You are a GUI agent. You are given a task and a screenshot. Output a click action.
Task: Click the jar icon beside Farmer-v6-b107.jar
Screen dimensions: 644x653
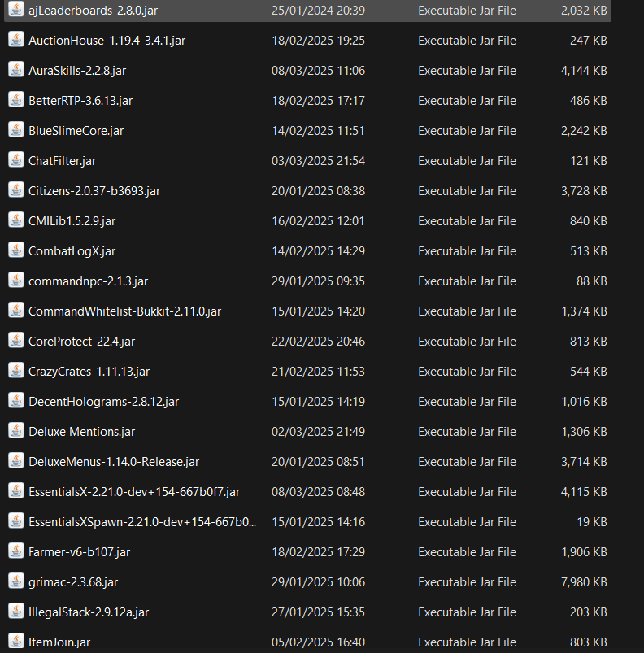coord(16,551)
